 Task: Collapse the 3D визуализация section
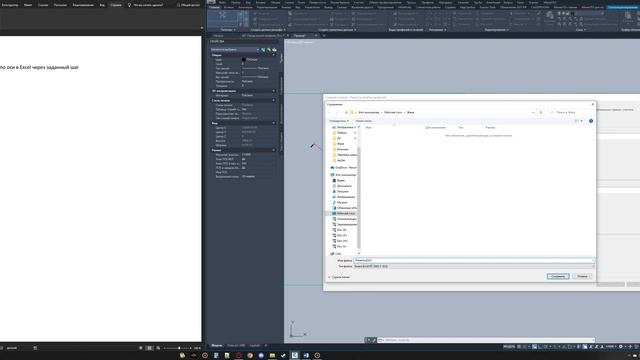click(274, 91)
